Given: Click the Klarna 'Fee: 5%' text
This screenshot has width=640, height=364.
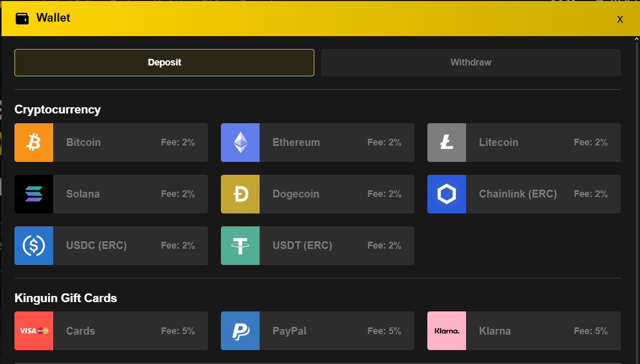Looking at the screenshot, I should [x=591, y=331].
